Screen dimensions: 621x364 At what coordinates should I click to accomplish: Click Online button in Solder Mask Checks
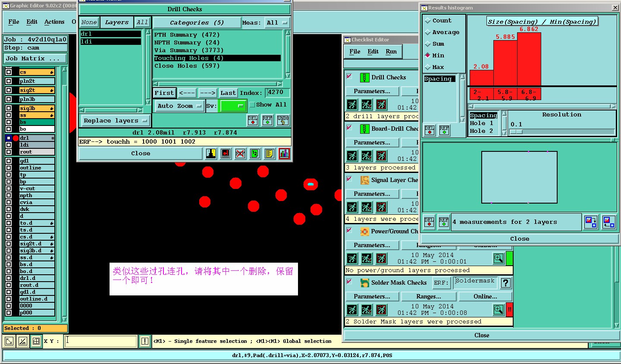(x=485, y=297)
